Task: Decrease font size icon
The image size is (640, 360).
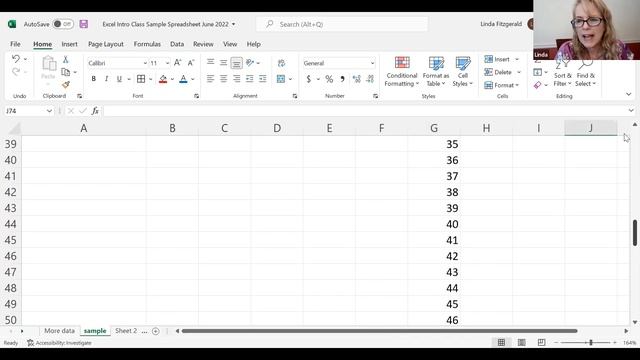Action: (191, 63)
